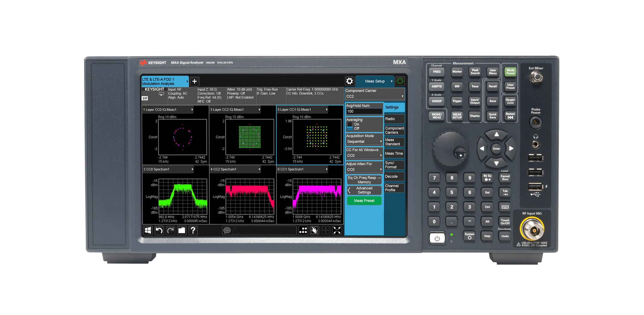The height and width of the screenshot is (315, 644).
Task: Open the Meas Time tab
Action: pyautogui.click(x=394, y=153)
